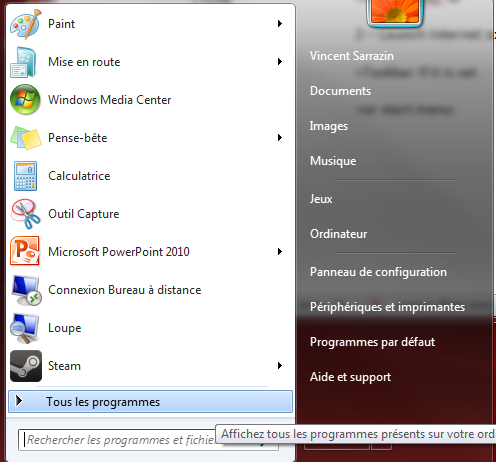Viewport: 496px width, 462px height.
Task: Launch the Outil Capture scissors icon
Action: 25,214
